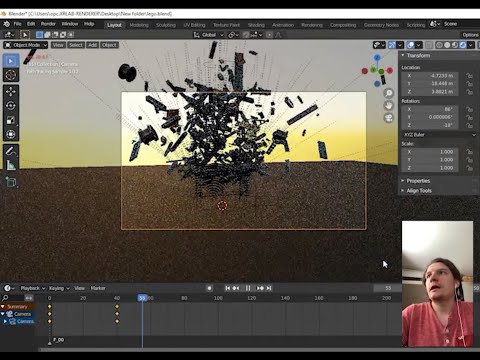Viewport: 480px width, 360px height.
Task: Click the Blender logo menu icon
Action: (x=6, y=24)
